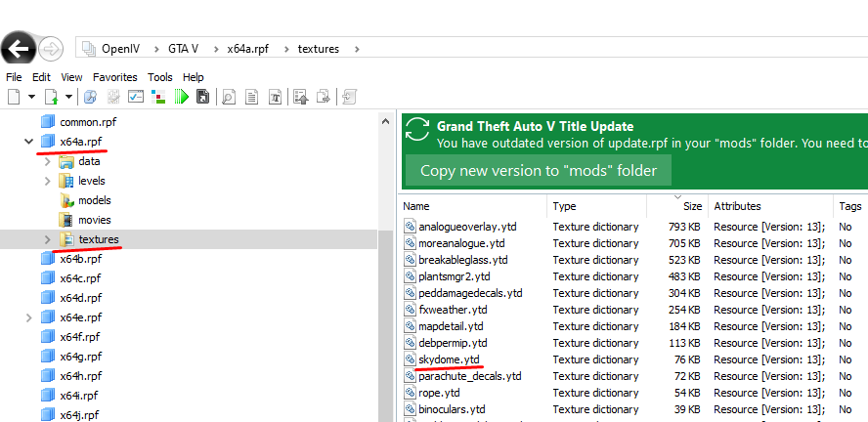
Task: Click the Add file icon with green arrow
Action: tap(52, 98)
